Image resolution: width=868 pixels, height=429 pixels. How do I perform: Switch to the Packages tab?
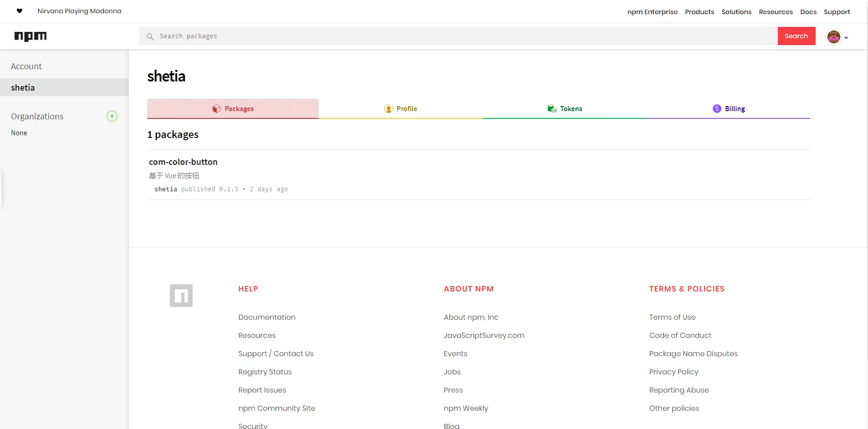[x=233, y=109]
